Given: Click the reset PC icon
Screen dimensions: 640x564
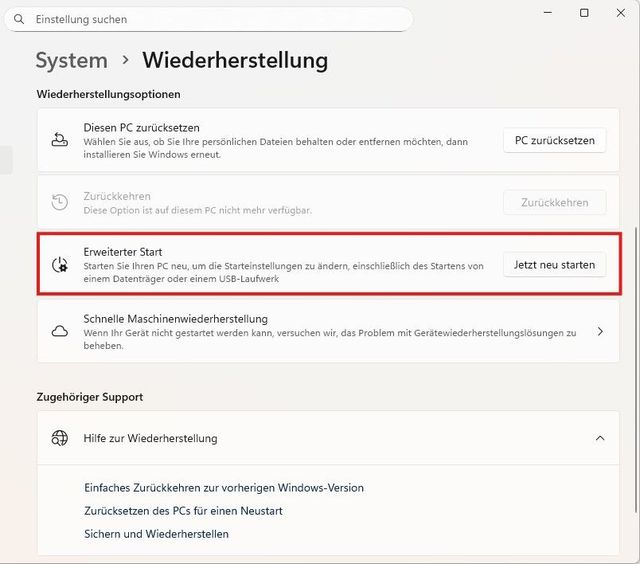Looking at the screenshot, I should pyautogui.click(x=60, y=140).
